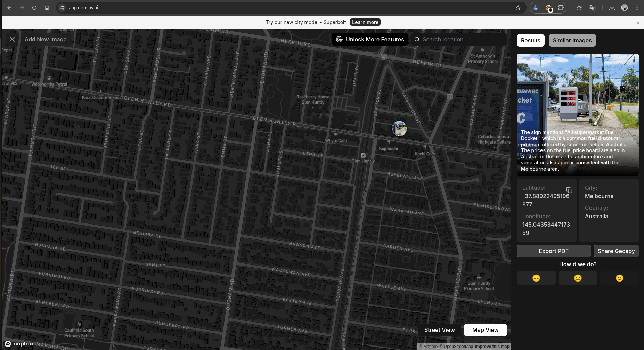This screenshot has width=644, height=350.
Task: Click the Woolworths Petrol map label
Action: coord(49,84)
